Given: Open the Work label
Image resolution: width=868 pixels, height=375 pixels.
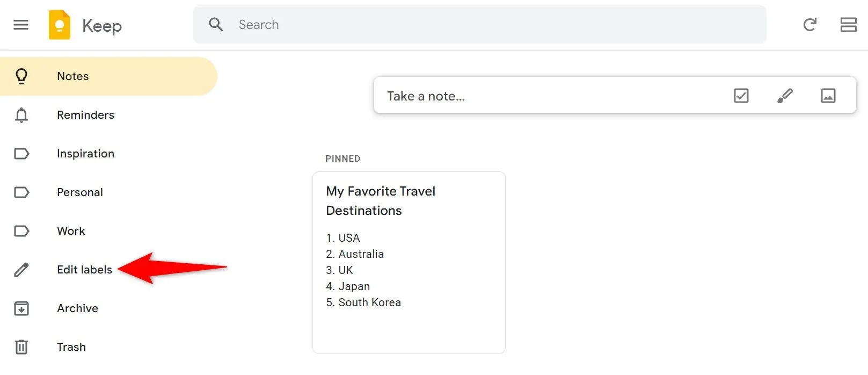Looking at the screenshot, I should (x=108, y=231).
